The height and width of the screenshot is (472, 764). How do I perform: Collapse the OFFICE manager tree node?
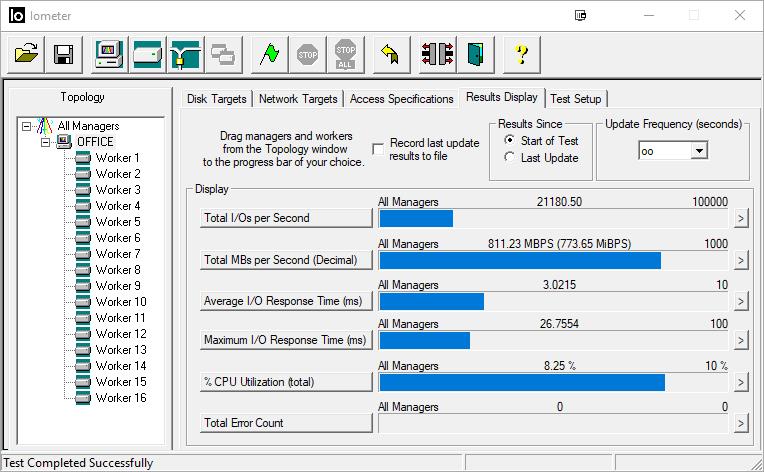coord(46,142)
